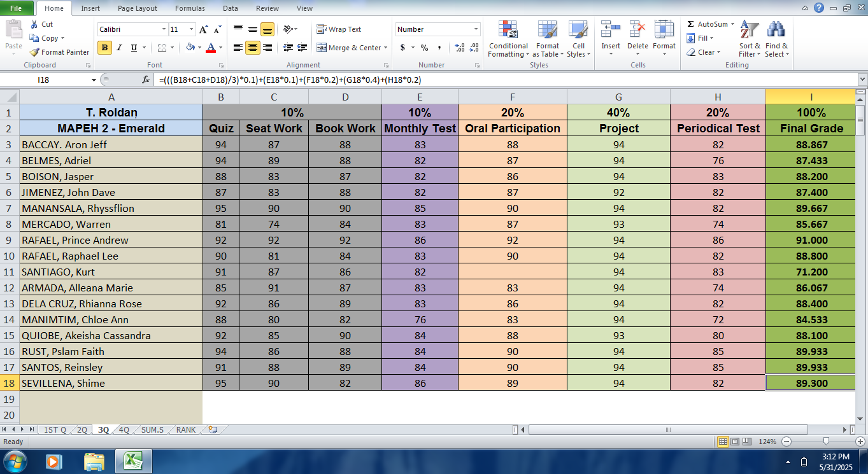Switch to Page Break Preview
The image size is (868, 474).
[x=746, y=442]
